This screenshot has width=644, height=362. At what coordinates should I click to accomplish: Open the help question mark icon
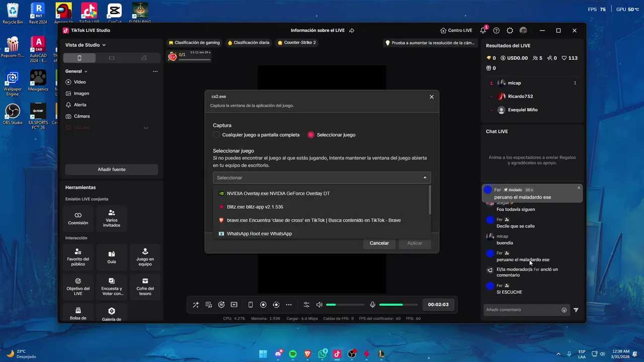coord(497,30)
